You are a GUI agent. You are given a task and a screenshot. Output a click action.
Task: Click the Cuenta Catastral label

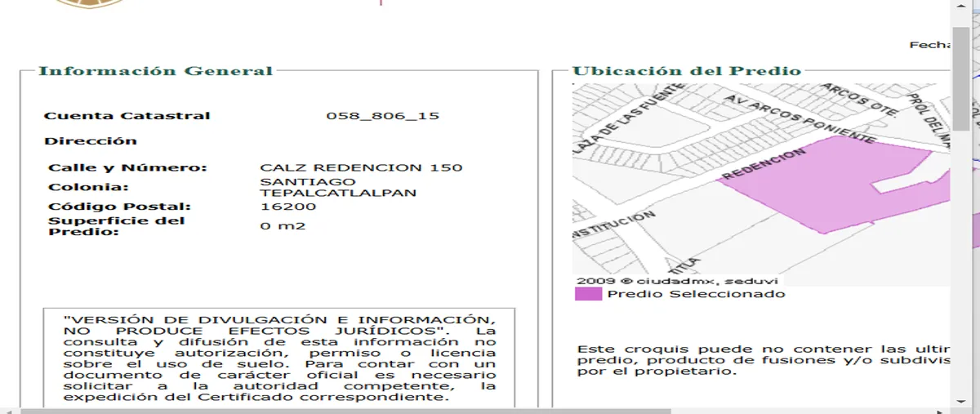tap(127, 115)
